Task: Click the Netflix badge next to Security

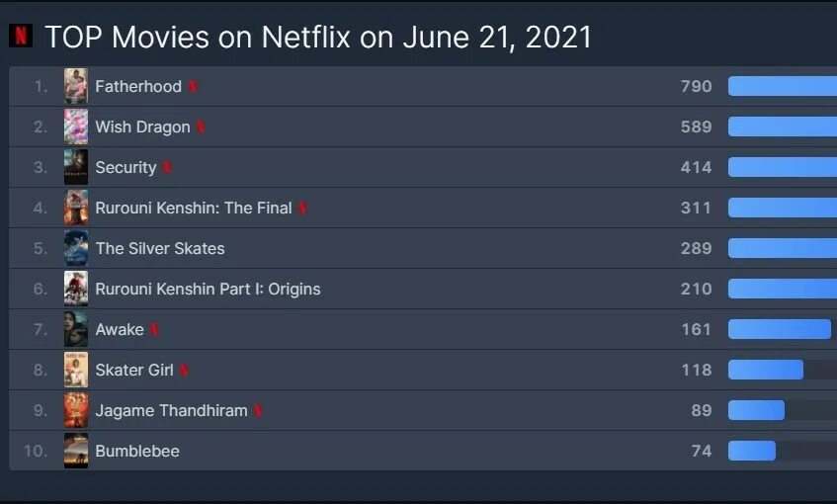Action: click(167, 167)
